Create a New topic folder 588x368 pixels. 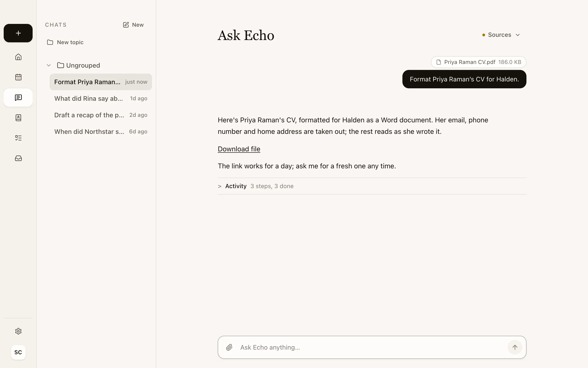point(65,42)
